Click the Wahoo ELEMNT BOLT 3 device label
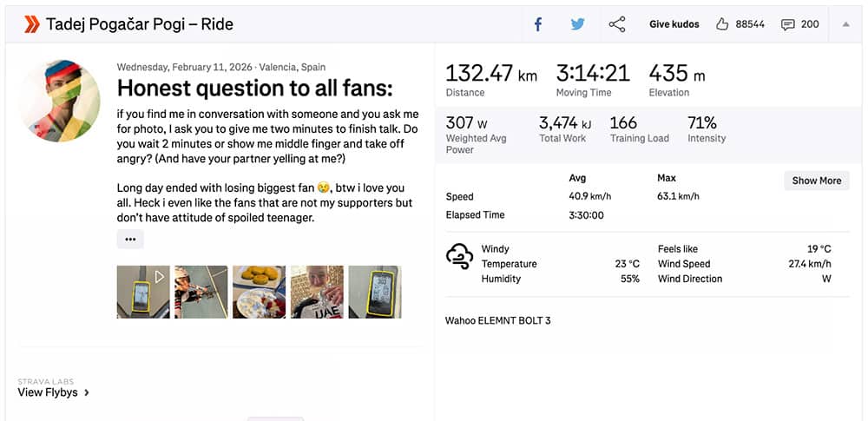Screen dimensions: 868x421 pyautogui.click(x=497, y=320)
